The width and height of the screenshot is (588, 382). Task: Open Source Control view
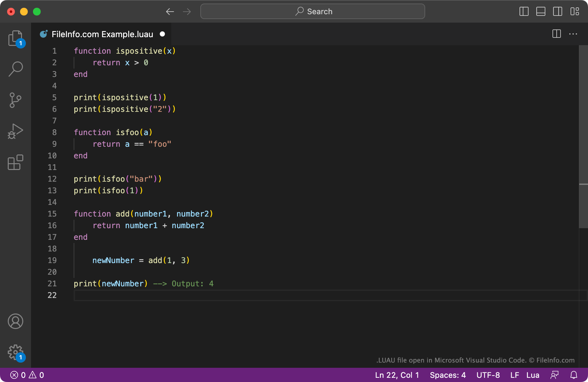pyautogui.click(x=15, y=100)
